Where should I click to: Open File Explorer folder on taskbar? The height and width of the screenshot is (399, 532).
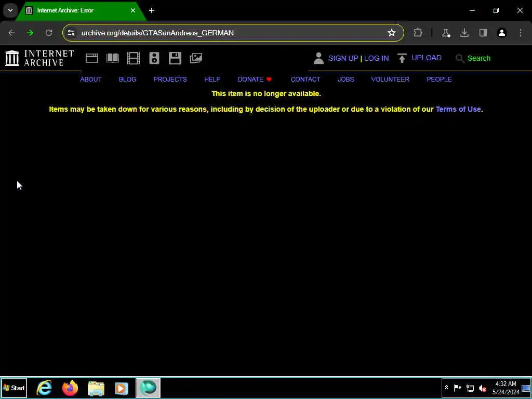pyautogui.click(x=96, y=388)
